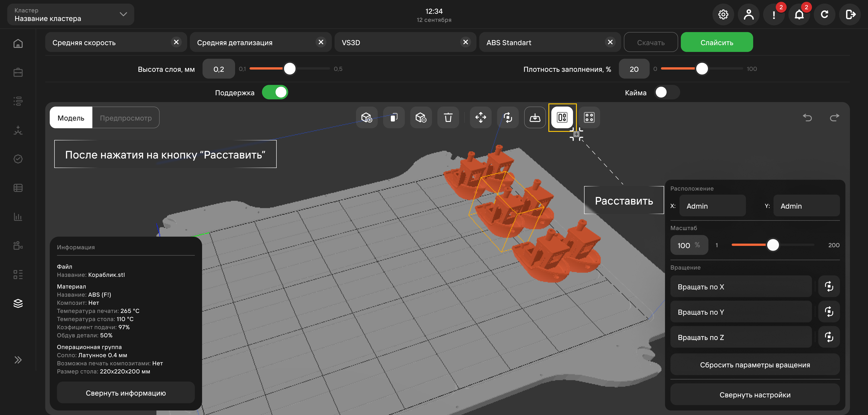Click Свернуть информацию button

[126, 393]
